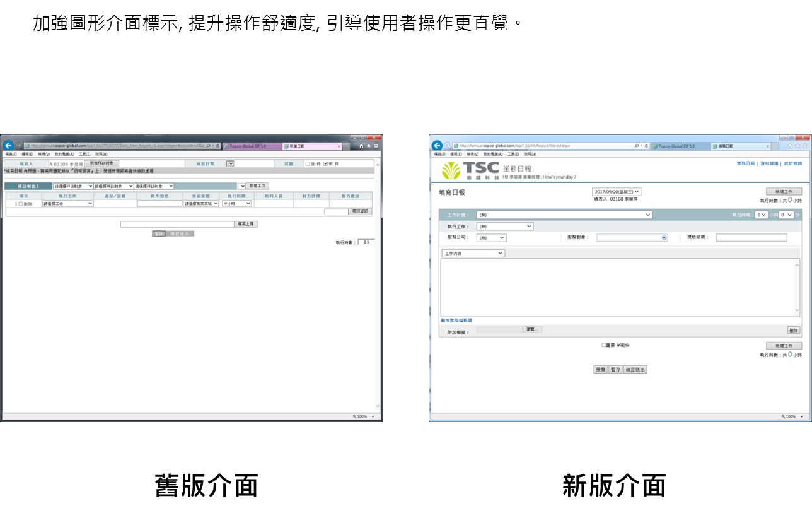
Task: Click the back arrow in the new interface browser
Action: pyautogui.click(x=437, y=146)
